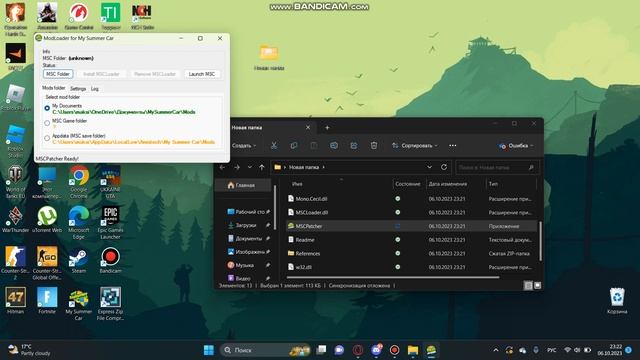Image resolution: width=640 pixels, height=360 pixels.
Task: Open Сортировать sort dropdown
Action: coord(415,146)
